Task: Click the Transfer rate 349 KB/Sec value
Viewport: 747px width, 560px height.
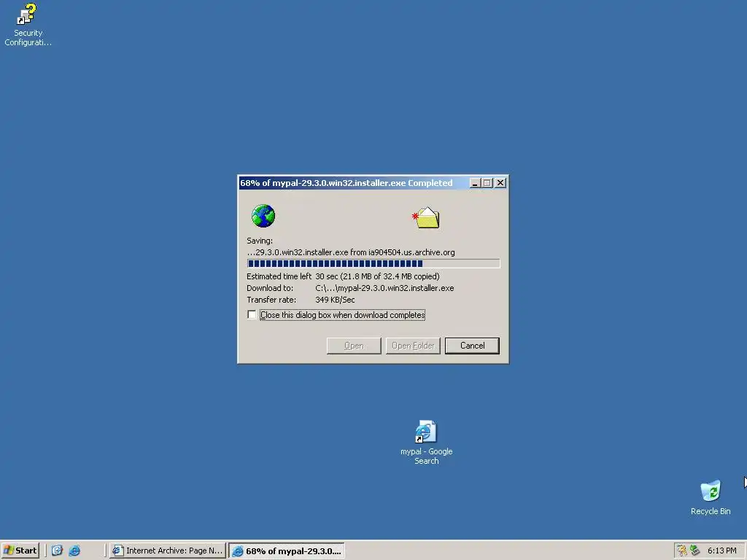Action: tap(335, 300)
